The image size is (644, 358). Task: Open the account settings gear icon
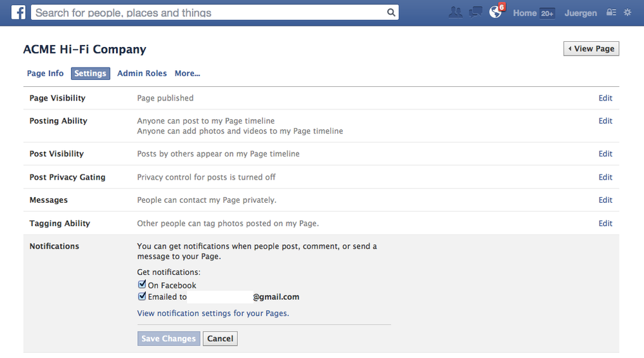628,12
